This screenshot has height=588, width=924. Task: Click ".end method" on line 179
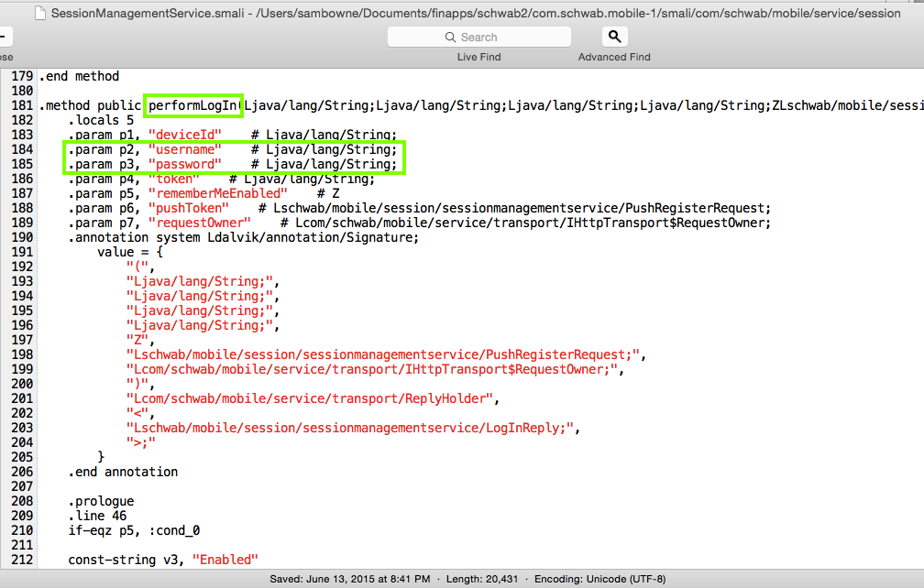(x=79, y=77)
